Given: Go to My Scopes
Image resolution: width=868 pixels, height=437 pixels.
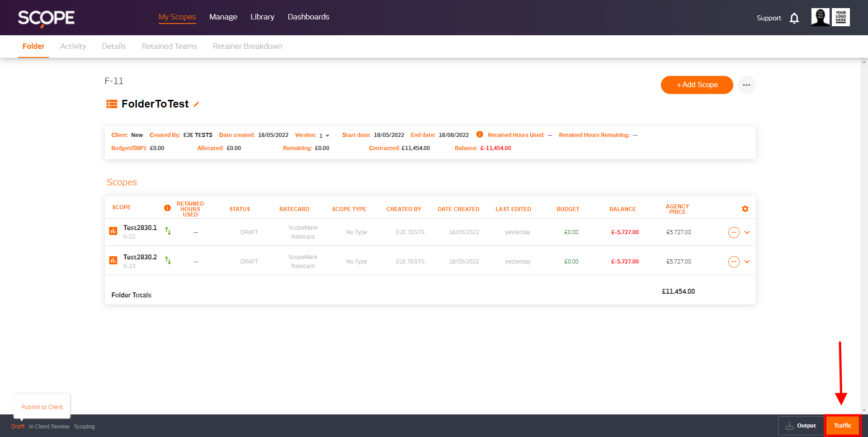Looking at the screenshot, I should pyautogui.click(x=177, y=17).
